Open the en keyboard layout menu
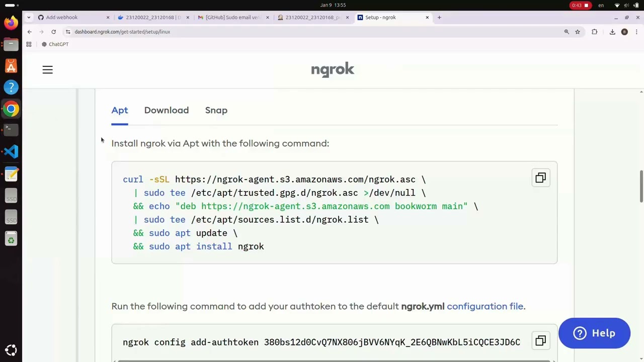Image resolution: width=644 pixels, height=362 pixels. pos(601,5)
